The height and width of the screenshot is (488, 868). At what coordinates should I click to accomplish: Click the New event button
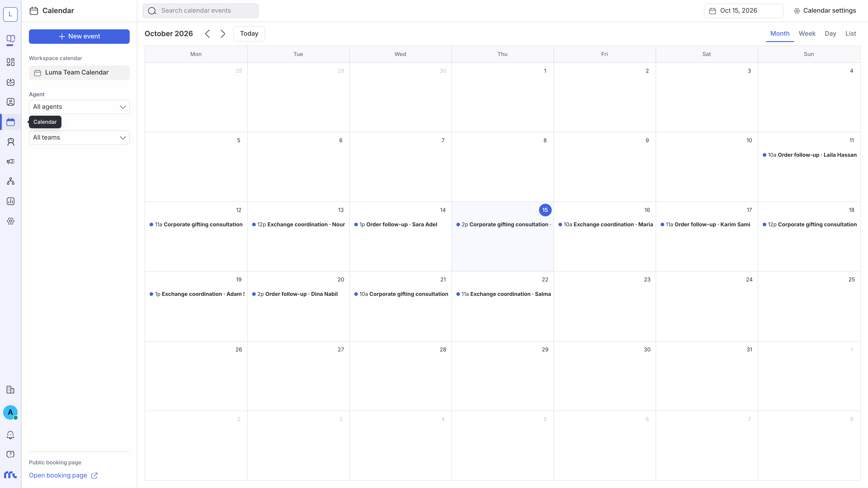(x=79, y=36)
